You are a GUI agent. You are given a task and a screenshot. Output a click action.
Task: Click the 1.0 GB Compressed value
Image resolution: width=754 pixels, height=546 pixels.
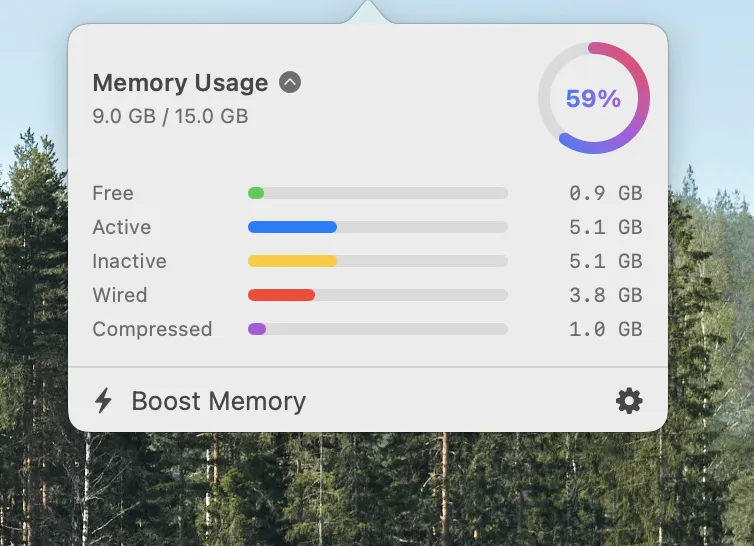pos(605,329)
